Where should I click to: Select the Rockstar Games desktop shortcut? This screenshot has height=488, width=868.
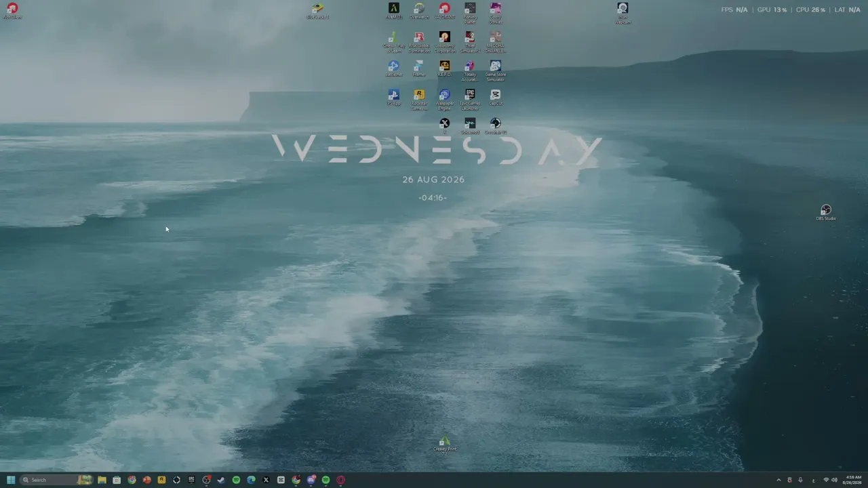tap(419, 100)
